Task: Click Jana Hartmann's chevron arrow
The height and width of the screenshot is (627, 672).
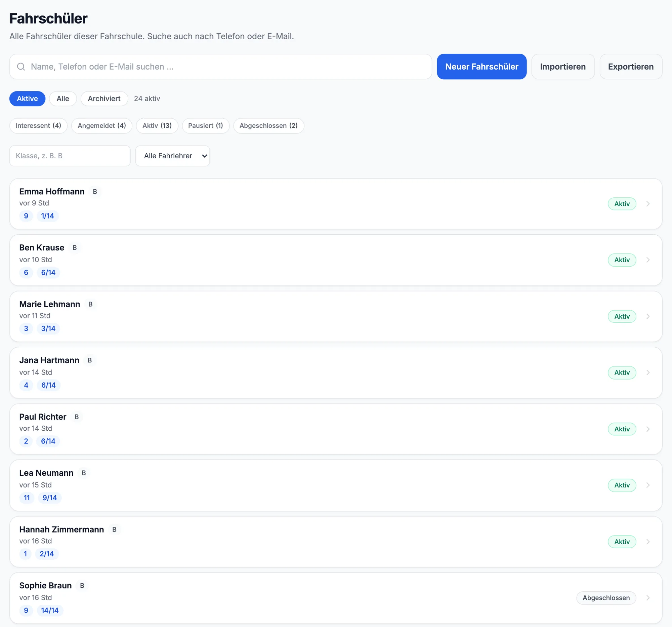Action: point(648,373)
